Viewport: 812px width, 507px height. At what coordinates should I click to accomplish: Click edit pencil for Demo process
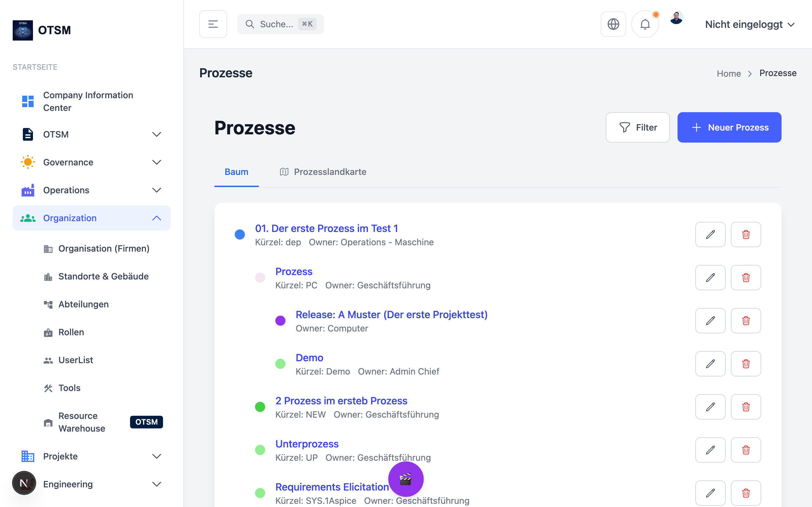(710, 364)
